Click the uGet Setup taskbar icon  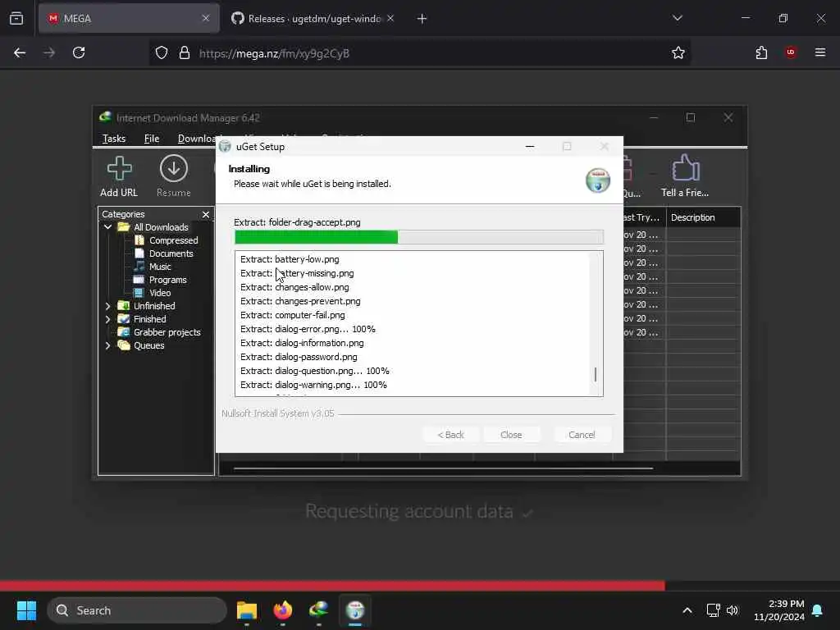click(355, 610)
